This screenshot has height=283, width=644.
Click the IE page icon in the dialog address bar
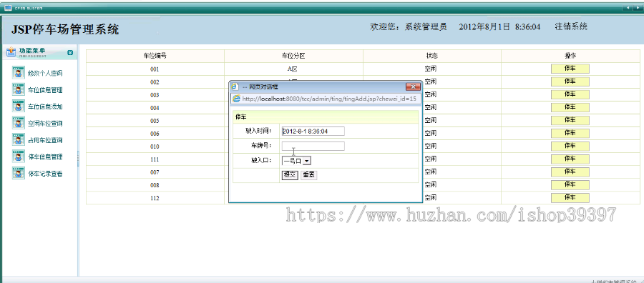236,99
